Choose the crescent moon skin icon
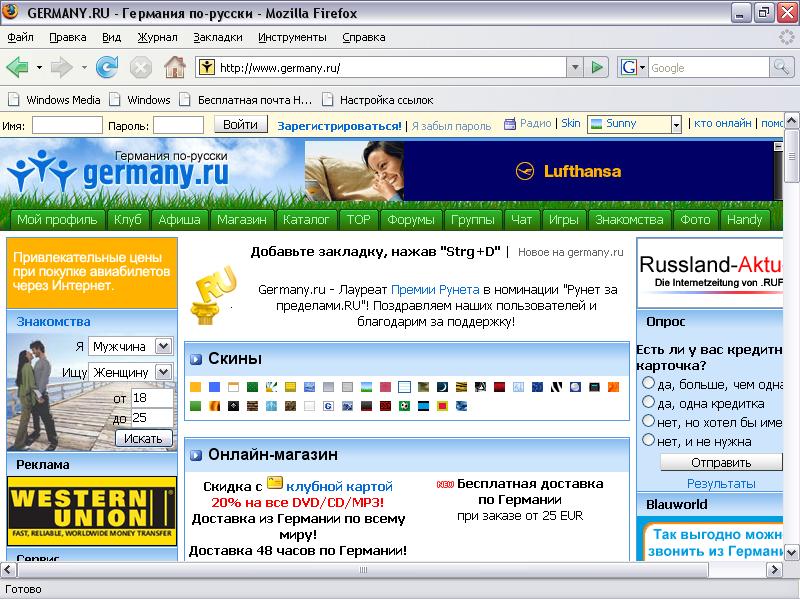Screen dimensions: 800x600 coord(442,387)
